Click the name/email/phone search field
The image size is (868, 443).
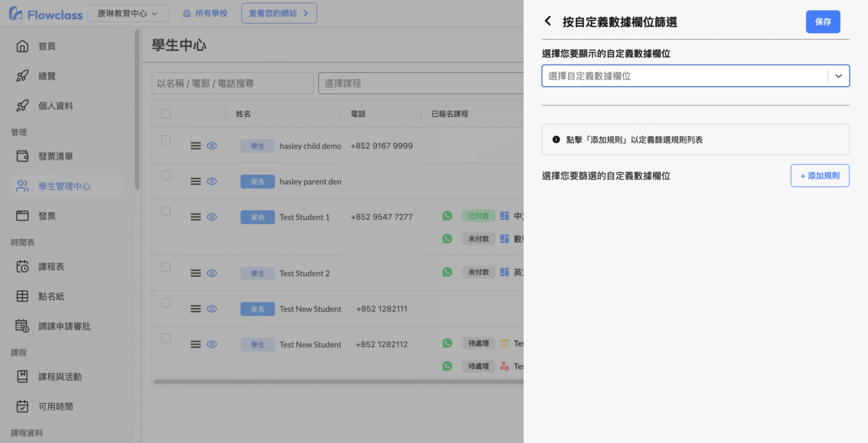(x=232, y=83)
